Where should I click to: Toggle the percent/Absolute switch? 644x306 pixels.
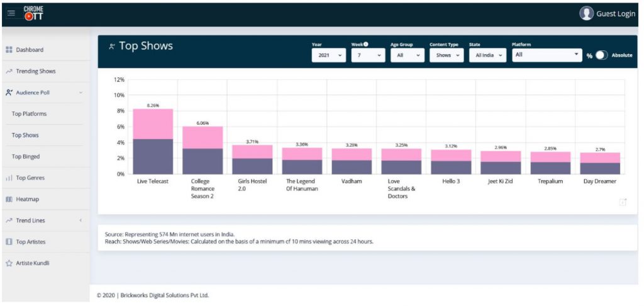[601, 55]
